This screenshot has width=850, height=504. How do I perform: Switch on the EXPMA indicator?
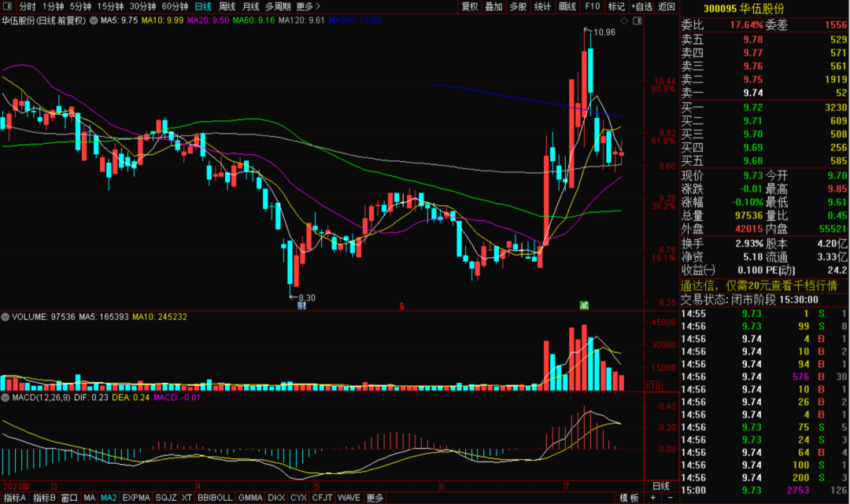pyautogui.click(x=136, y=498)
